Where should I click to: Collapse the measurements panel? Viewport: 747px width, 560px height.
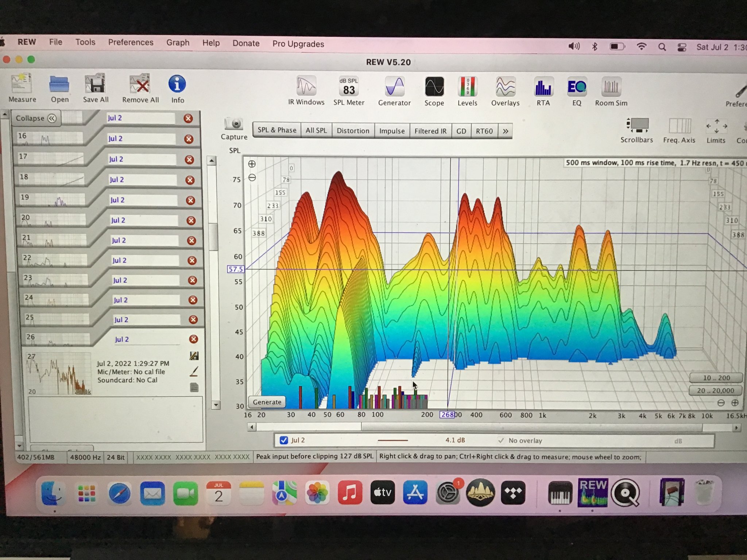[x=36, y=118]
